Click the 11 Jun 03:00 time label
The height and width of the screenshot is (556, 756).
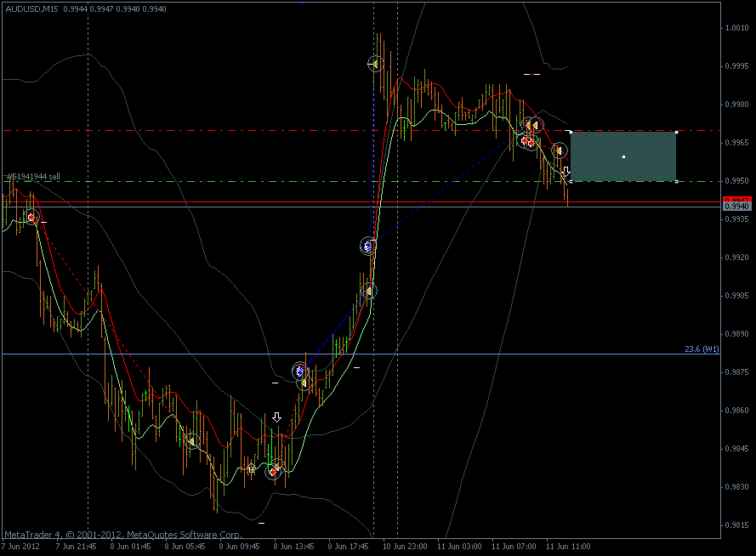coord(459,547)
